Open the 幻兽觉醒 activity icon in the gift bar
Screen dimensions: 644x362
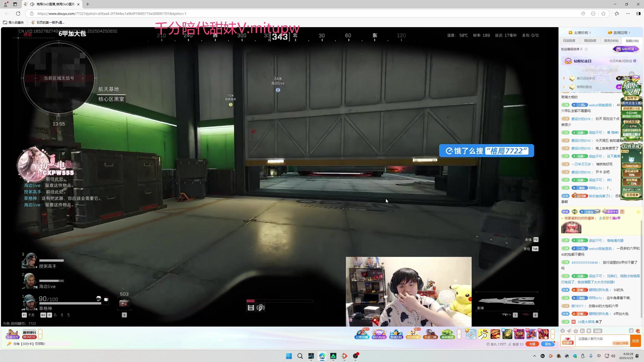pos(362,334)
